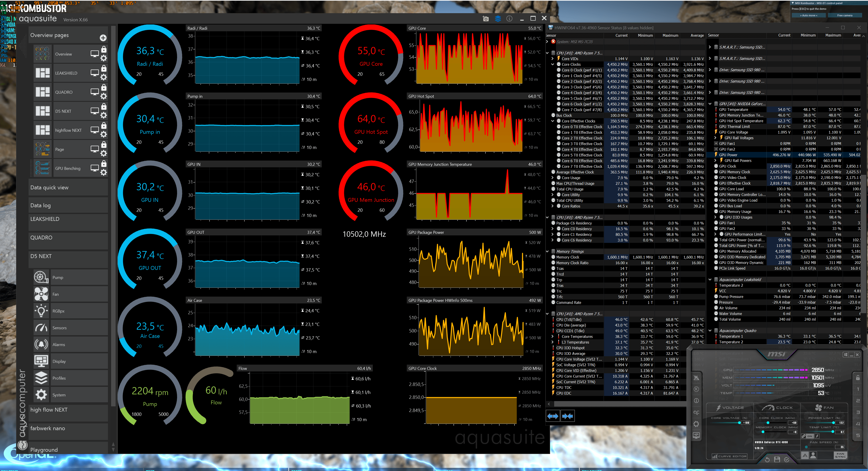Screen dimensions: 868x471
Task: Open D5 NEXT Sensors page
Action: pyautogui.click(x=71, y=328)
